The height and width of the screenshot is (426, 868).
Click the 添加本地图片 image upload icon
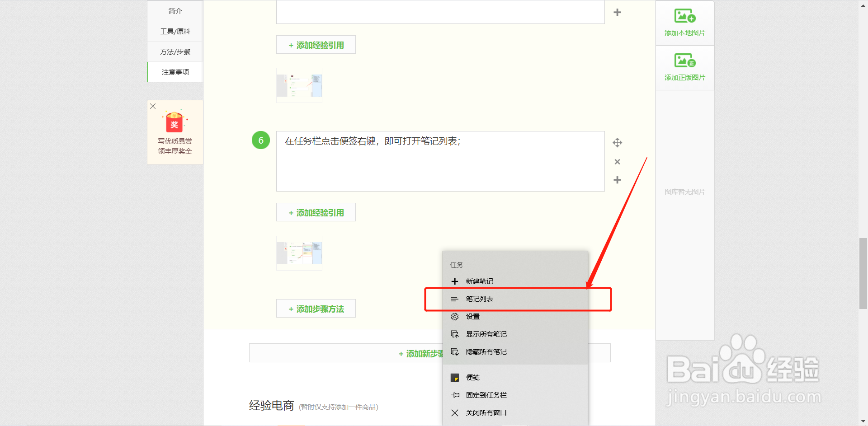coord(684,17)
